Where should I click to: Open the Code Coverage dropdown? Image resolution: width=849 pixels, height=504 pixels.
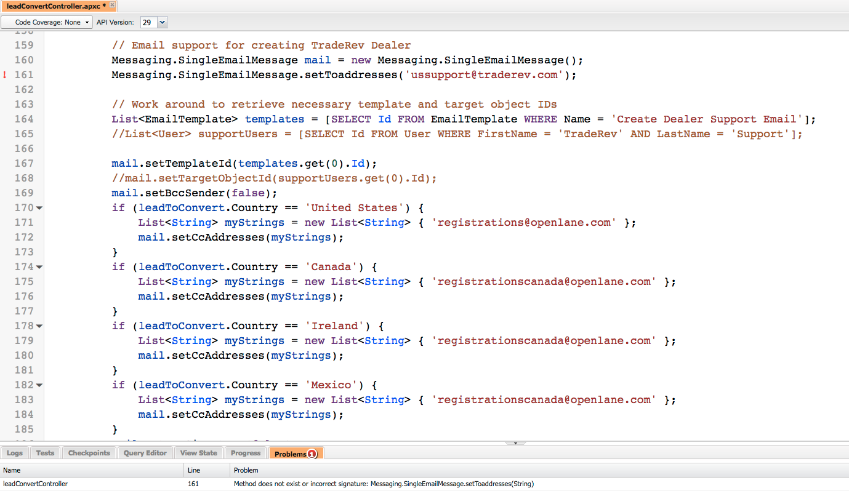47,22
